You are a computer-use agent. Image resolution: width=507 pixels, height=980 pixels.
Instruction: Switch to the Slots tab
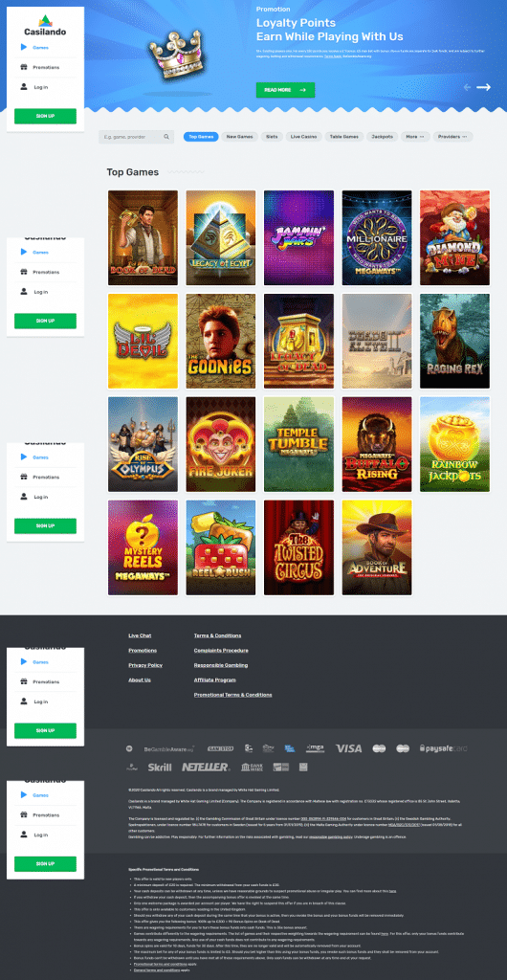coord(272,136)
